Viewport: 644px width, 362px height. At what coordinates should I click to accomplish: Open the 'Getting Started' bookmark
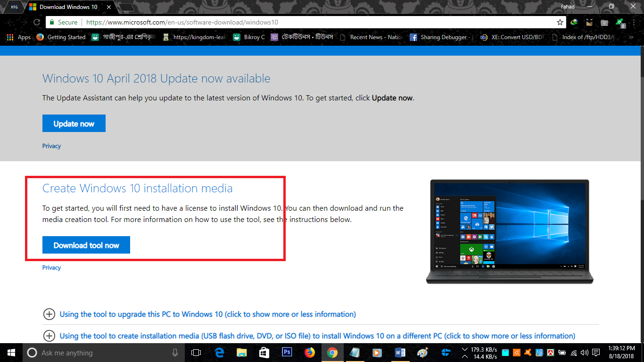click(x=61, y=37)
